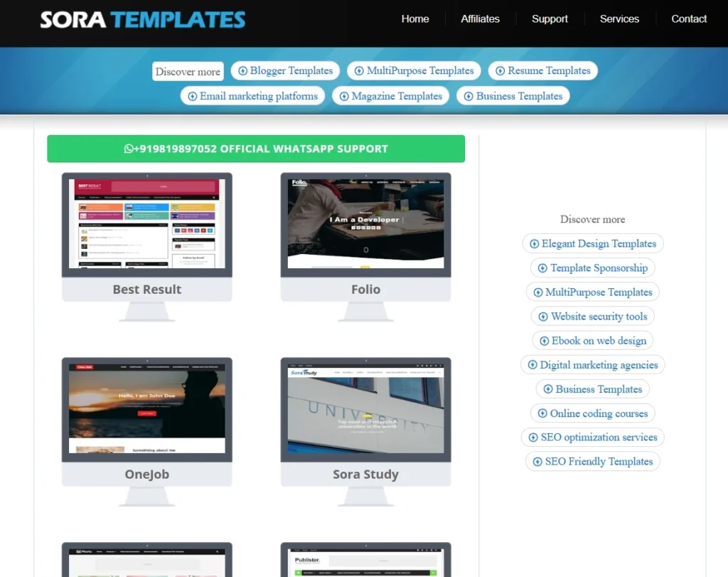Image resolution: width=728 pixels, height=577 pixels.
Task: Open the Best Result template thumbnail
Action: coord(146,223)
